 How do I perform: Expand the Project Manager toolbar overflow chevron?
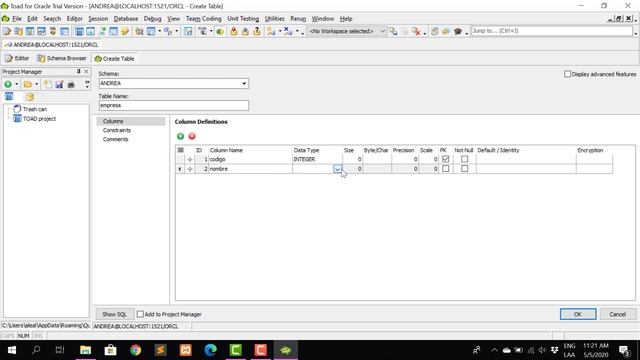[87, 84]
